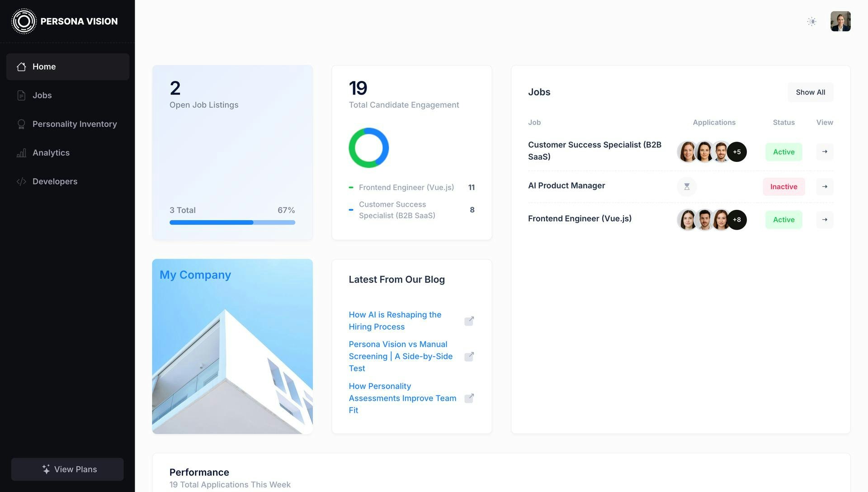Screen dimensions: 868x492
Task: Click the Persona Vision logo icon
Action: pos(24,21)
